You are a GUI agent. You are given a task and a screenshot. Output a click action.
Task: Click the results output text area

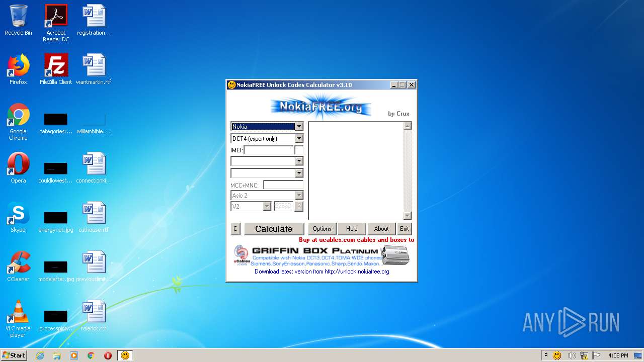(x=356, y=171)
